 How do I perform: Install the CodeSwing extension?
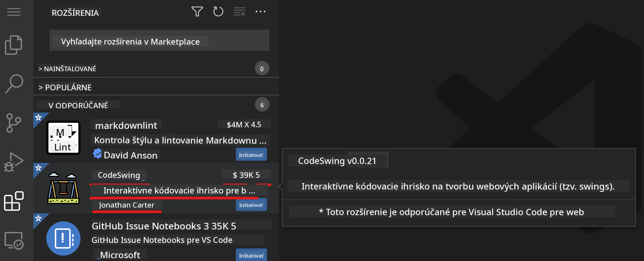[251, 205]
